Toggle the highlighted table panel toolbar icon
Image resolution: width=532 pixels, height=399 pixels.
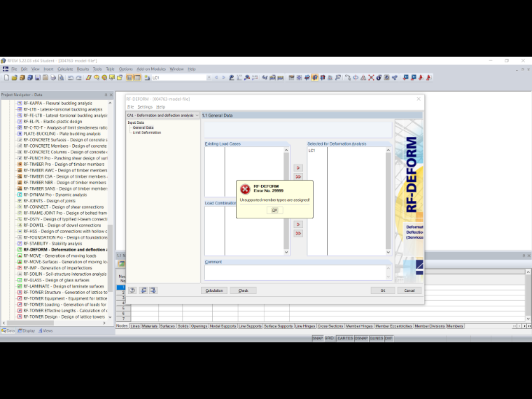tap(137, 78)
